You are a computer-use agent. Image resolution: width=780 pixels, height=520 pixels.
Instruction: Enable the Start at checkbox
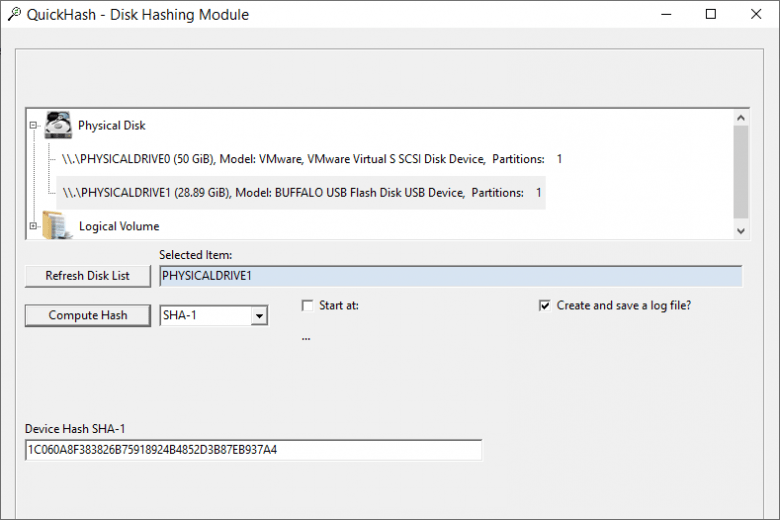point(307,305)
